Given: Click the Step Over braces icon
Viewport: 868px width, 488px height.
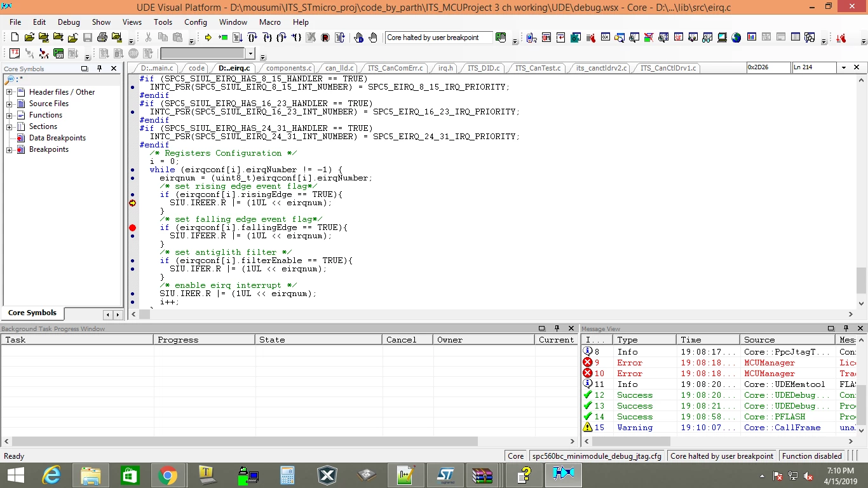Looking at the screenshot, I should pyautogui.click(x=252, y=37).
